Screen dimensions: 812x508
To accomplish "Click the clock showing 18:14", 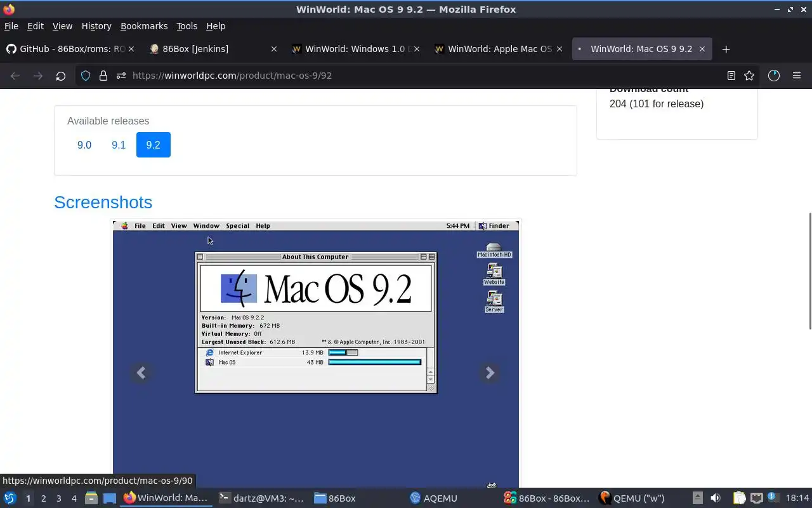I will tap(797, 498).
